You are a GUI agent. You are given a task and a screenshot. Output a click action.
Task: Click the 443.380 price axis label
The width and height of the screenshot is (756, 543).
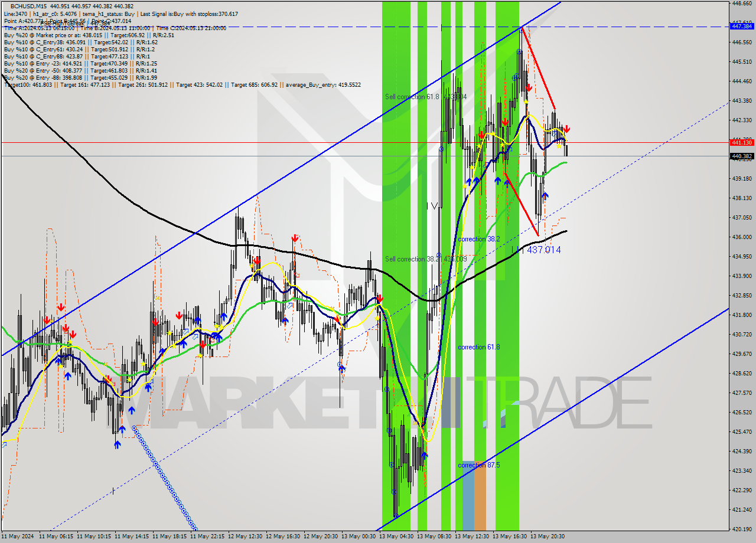(743, 100)
